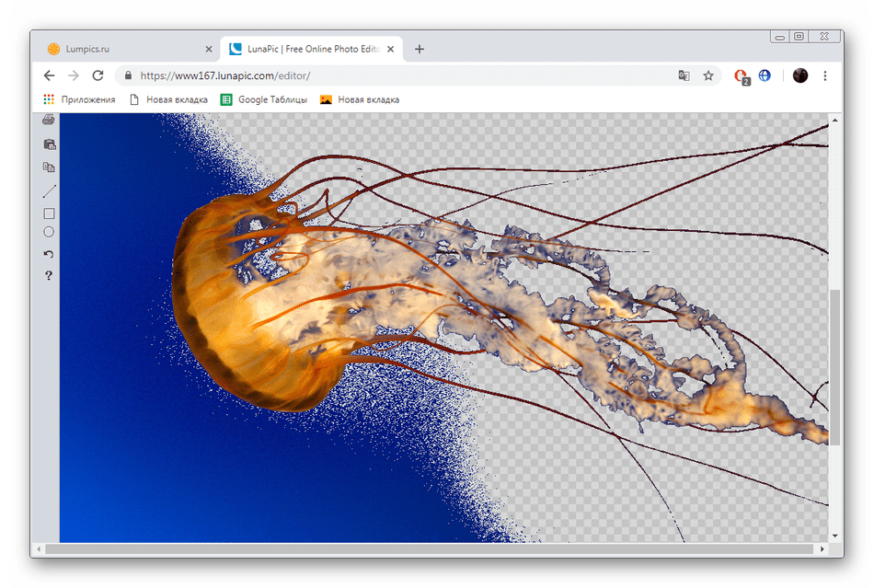Click the blue globe extension icon
Screen dimensions: 874x588
[x=765, y=75]
